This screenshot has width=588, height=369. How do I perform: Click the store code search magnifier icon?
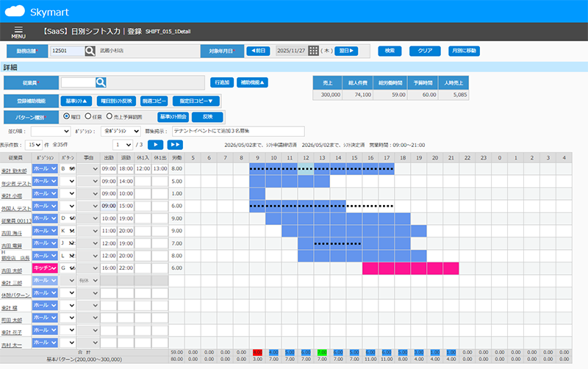point(90,51)
